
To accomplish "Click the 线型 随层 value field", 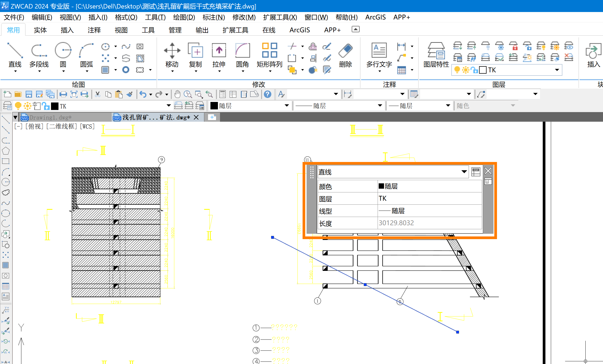I will (430, 211).
